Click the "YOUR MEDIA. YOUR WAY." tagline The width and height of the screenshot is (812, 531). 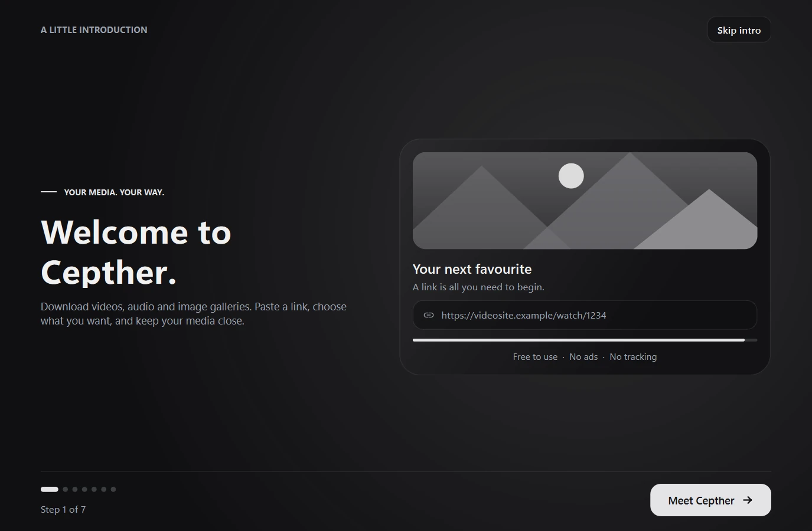(x=114, y=192)
